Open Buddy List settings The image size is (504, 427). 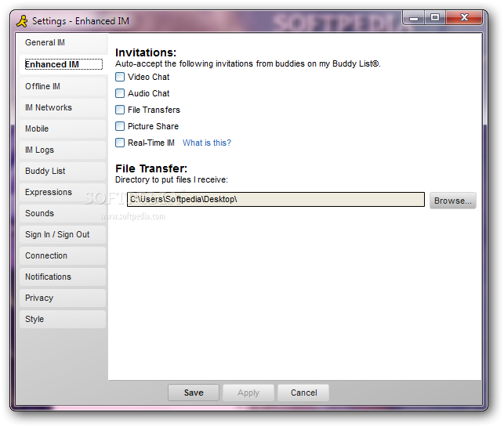click(x=63, y=172)
